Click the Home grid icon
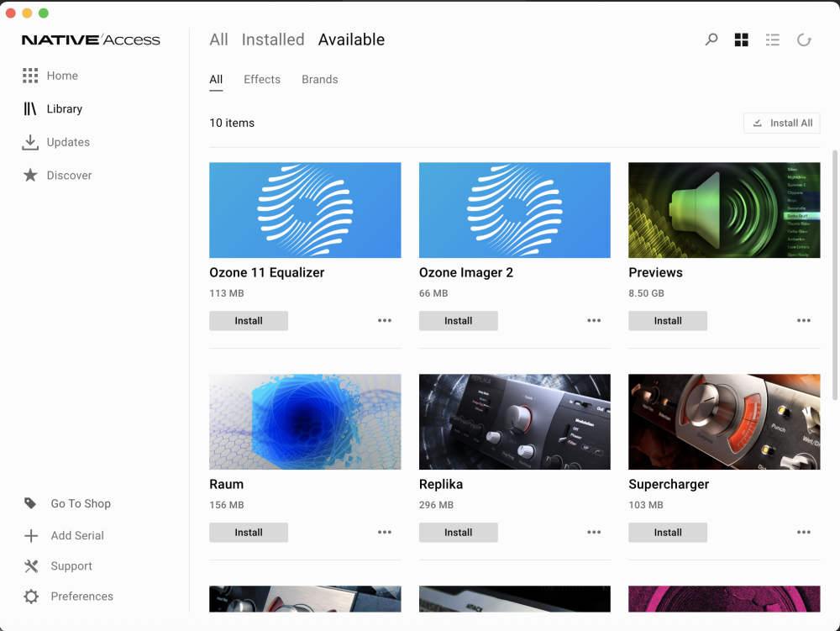840x631 pixels. click(x=30, y=76)
